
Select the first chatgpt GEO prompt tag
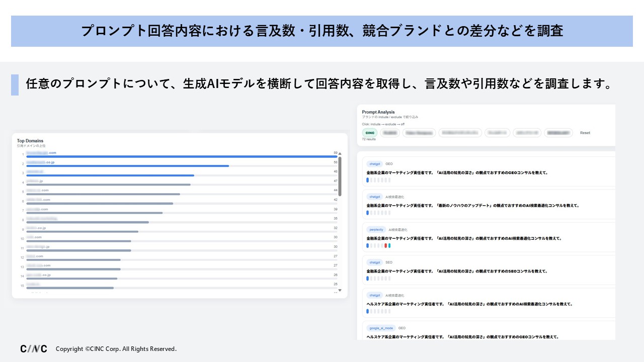(374, 164)
